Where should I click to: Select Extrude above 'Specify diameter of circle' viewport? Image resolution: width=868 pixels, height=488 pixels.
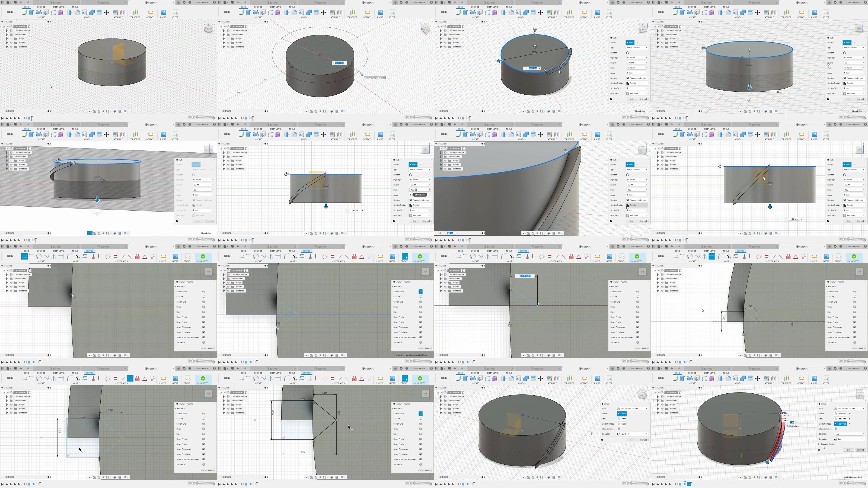coord(248,12)
